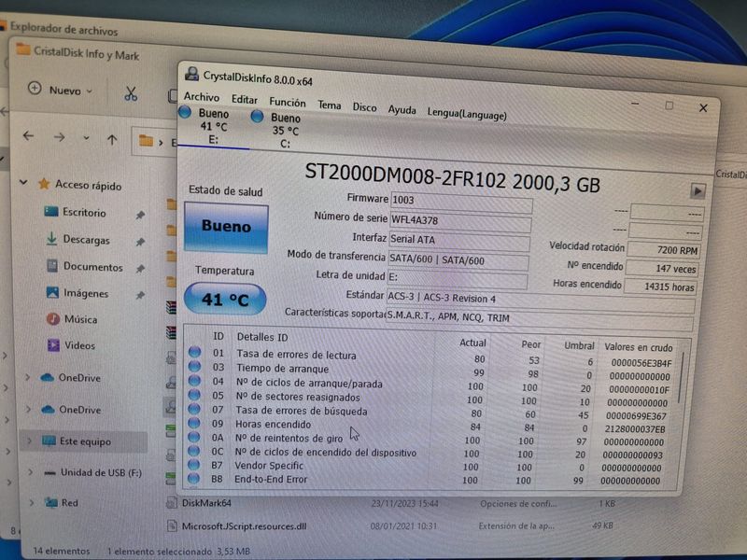Go up one folder with the up arrow

[x=112, y=139]
